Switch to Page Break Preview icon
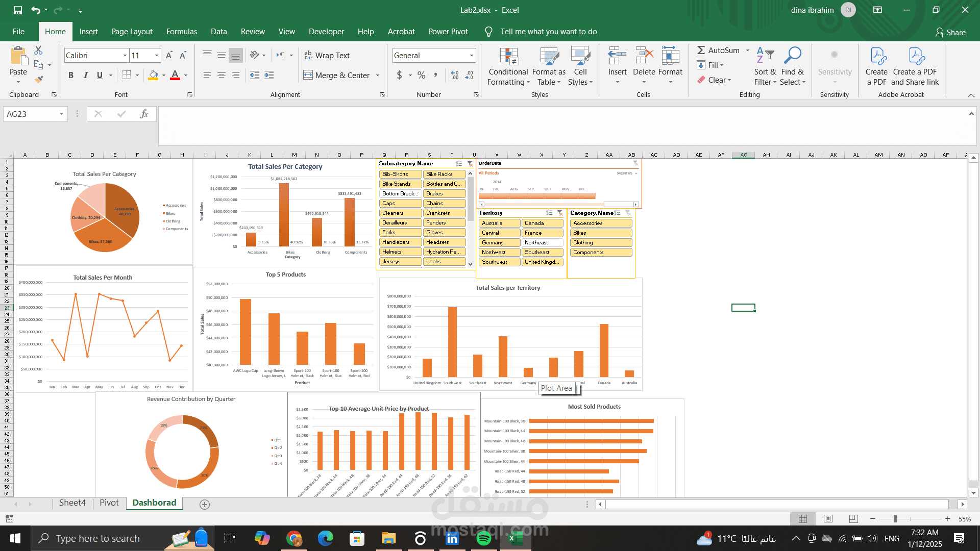Screen dimensions: 980x551 click(853, 519)
